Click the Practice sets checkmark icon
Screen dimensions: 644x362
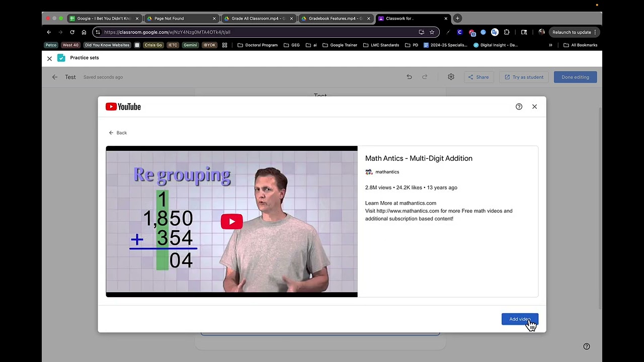pos(61,58)
